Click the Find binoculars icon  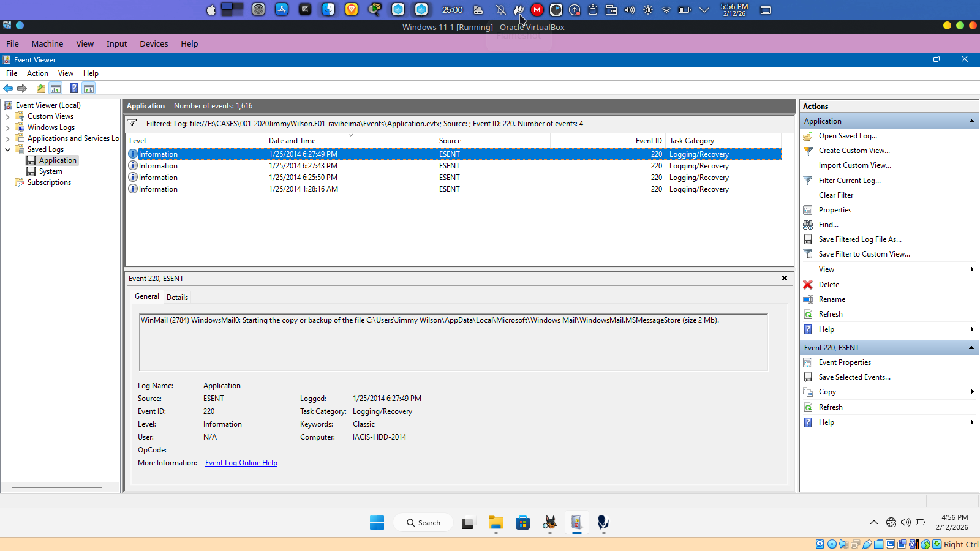(x=808, y=225)
